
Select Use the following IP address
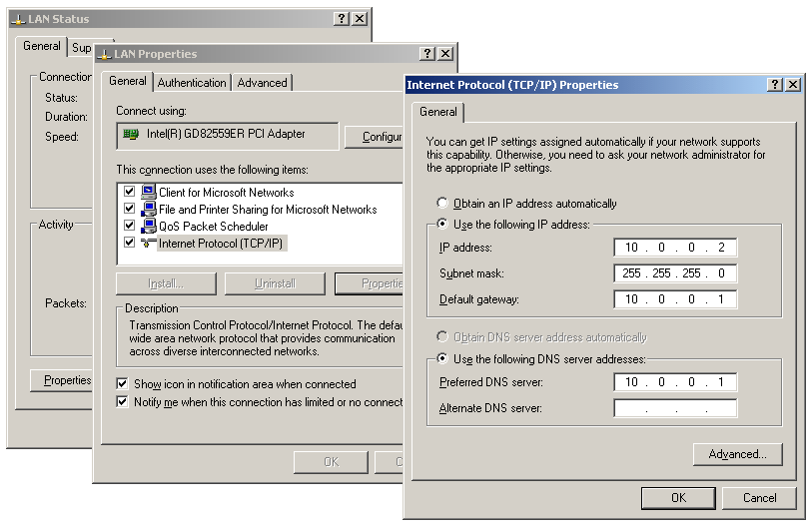(442, 224)
